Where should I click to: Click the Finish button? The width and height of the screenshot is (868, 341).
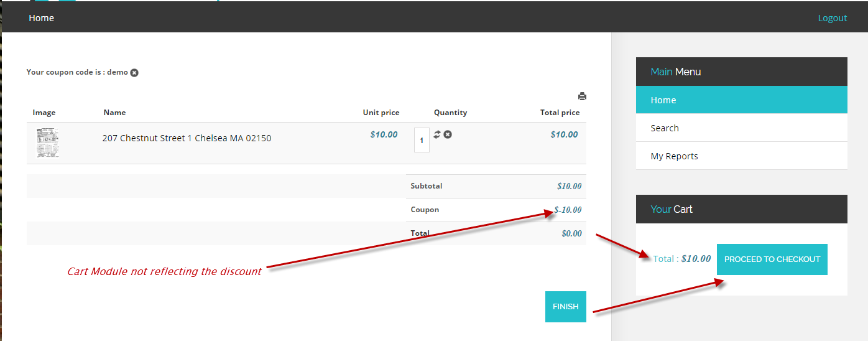[565, 307]
